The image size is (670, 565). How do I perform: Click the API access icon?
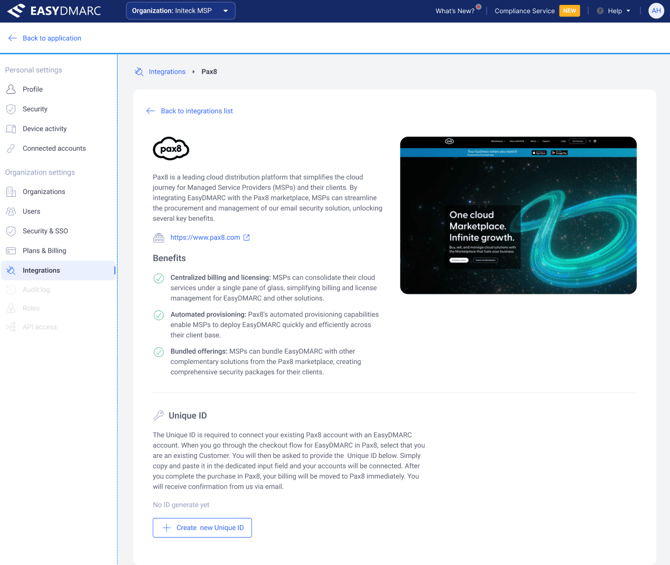(x=11, y=327)
